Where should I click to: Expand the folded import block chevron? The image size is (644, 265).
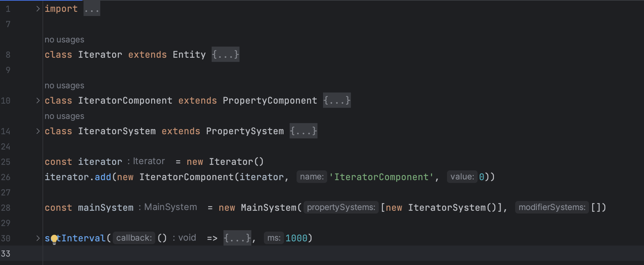point(38,9)
